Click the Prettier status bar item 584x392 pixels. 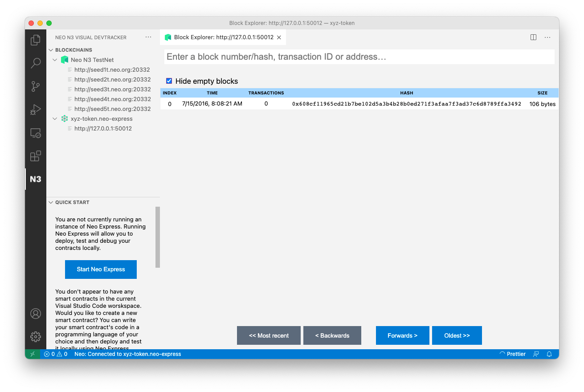tap(513, 354)
